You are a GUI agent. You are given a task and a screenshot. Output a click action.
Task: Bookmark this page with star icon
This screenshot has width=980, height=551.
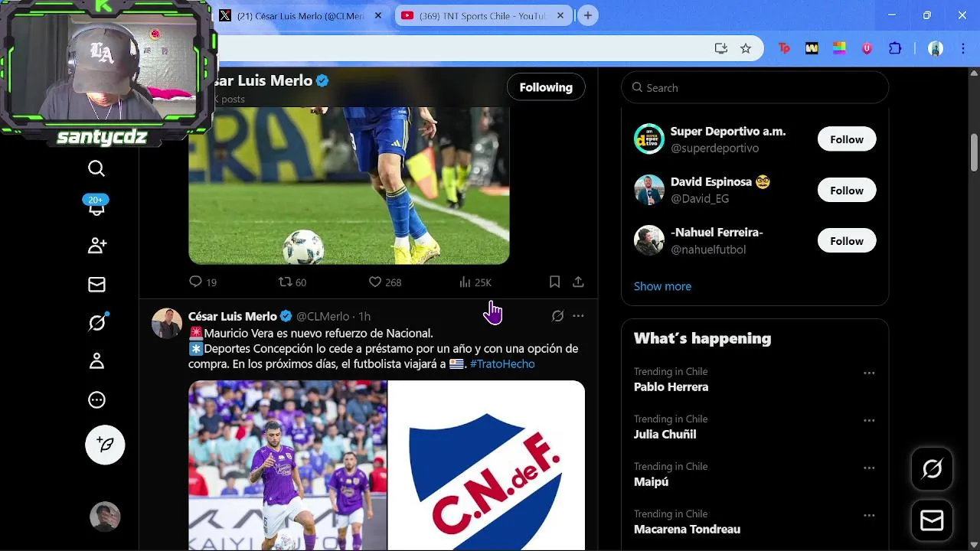(x=746, y=48)
